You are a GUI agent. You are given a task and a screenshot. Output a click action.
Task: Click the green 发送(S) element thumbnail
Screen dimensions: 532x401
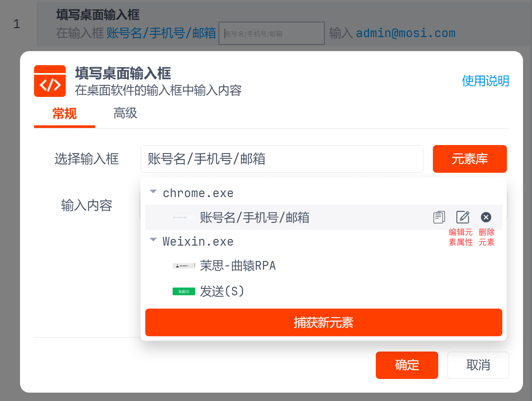pos(184,291)
